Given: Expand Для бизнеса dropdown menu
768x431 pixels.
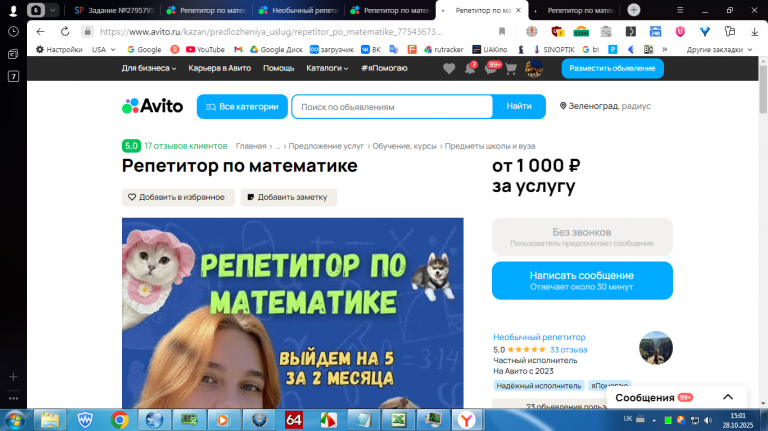Looking at the screenshot, I should coord(149,68).
